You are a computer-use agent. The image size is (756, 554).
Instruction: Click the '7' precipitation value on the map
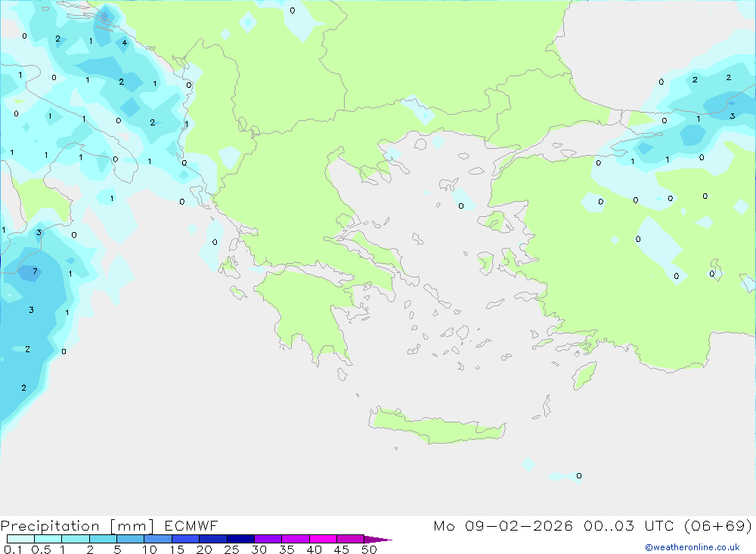(35, 271)
